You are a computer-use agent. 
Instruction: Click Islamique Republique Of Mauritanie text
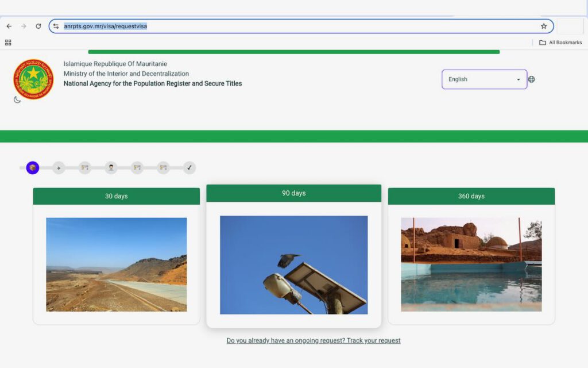click(x=115, y=64)
